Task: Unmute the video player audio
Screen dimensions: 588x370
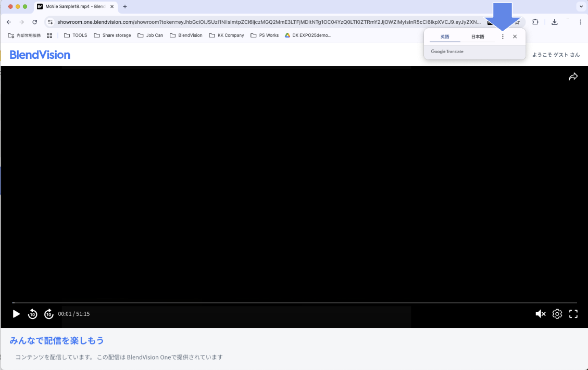Action: click(x=541, y=314)
